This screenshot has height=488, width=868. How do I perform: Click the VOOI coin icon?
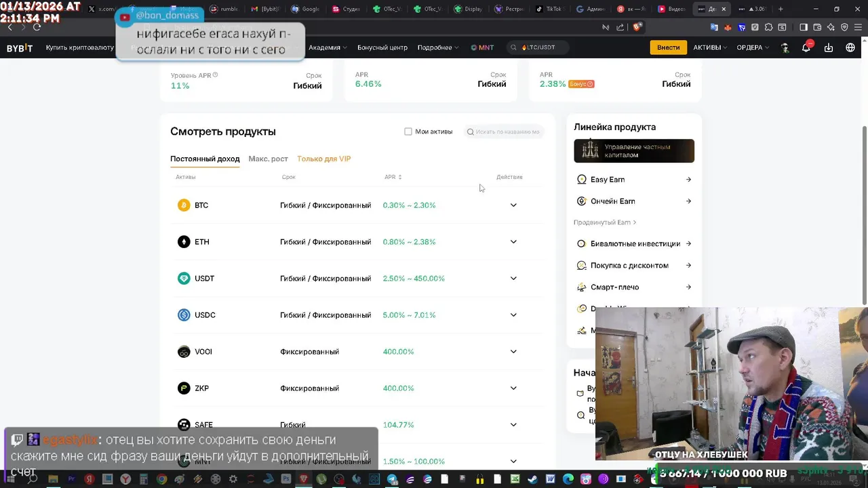tap(184, 351)
